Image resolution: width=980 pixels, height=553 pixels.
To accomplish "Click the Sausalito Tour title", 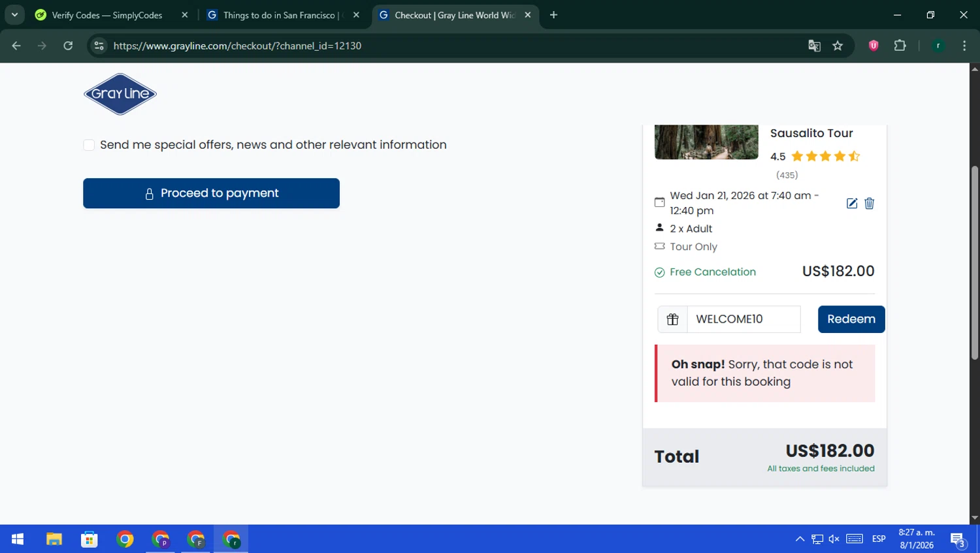I will (811, 133).
